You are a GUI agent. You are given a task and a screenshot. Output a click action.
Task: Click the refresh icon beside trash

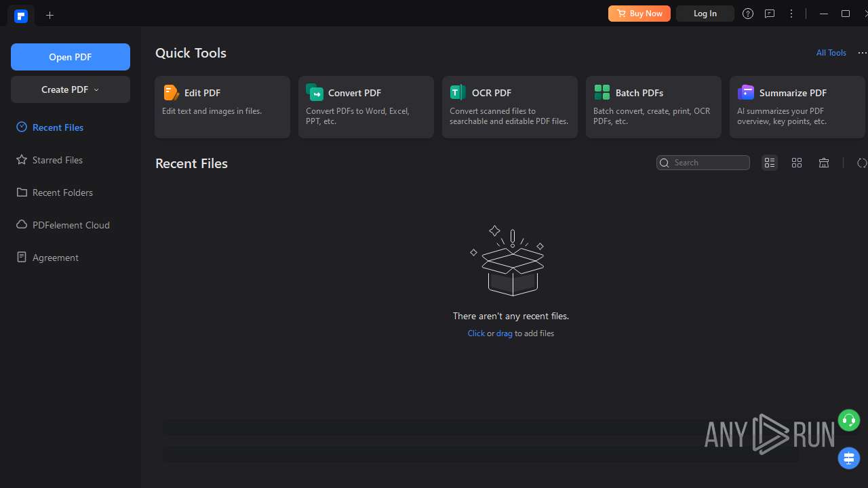tap(862, 163)
